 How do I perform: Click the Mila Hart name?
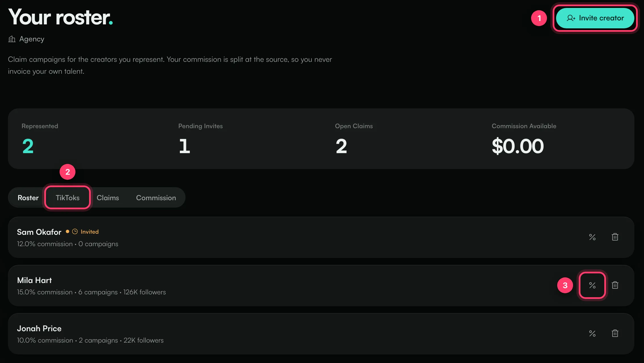click(x=35, y=280)
